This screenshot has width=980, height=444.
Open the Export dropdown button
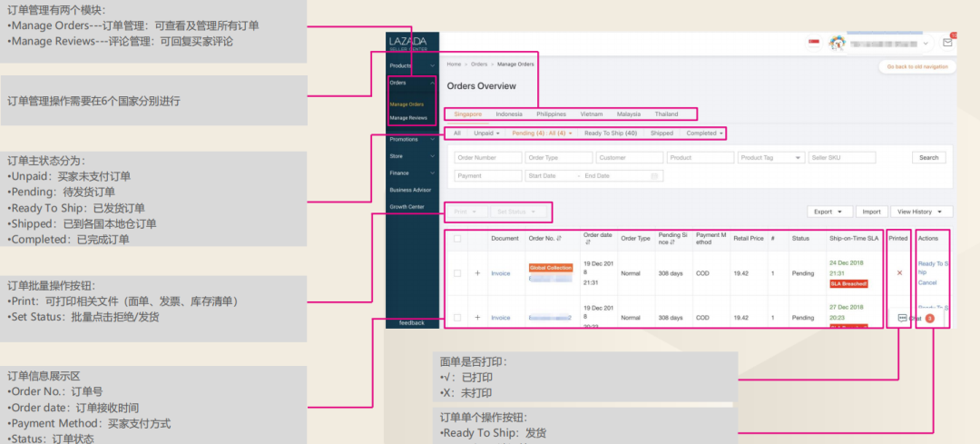829,212
